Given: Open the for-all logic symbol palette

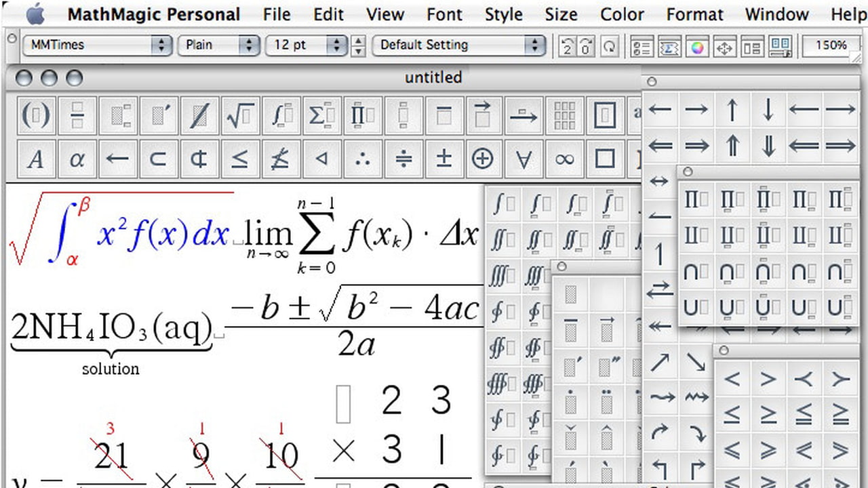Looking at the screenshot, I should (524, 159).
